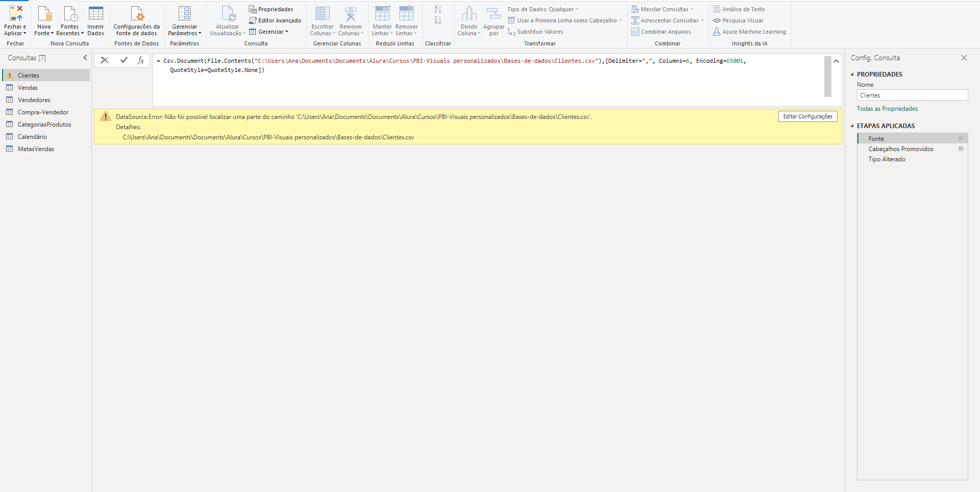Confirm the formula with the checkmark
This screenshot has height=492, width=980.
click(124, 60)
